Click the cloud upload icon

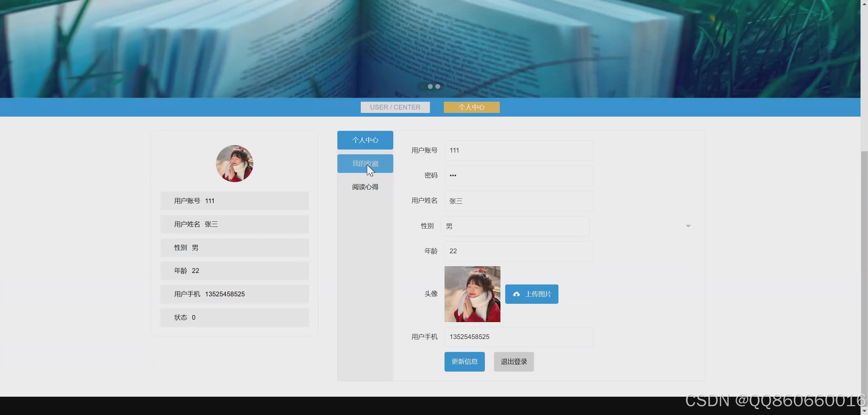point(516,294)
